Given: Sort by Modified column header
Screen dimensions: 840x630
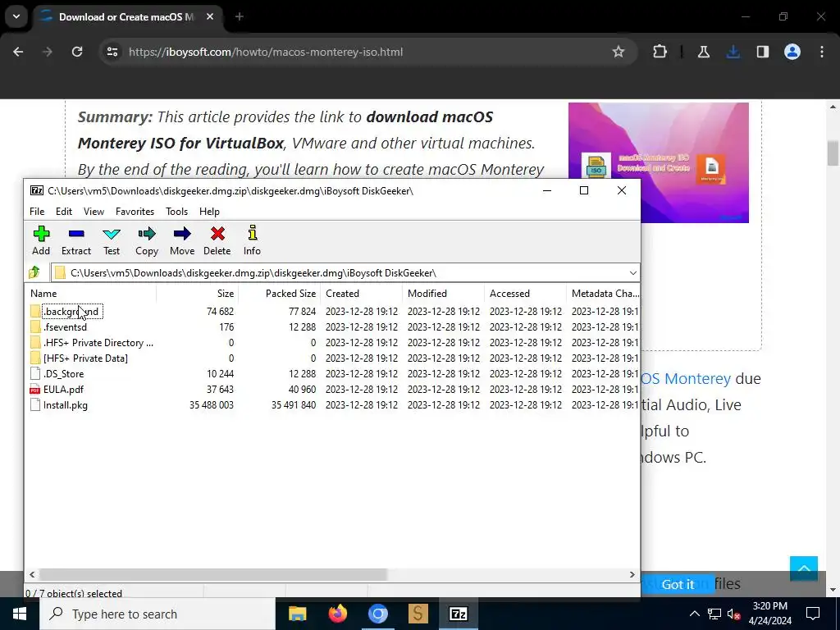Looking at the screenshot, I should [443, 294].
